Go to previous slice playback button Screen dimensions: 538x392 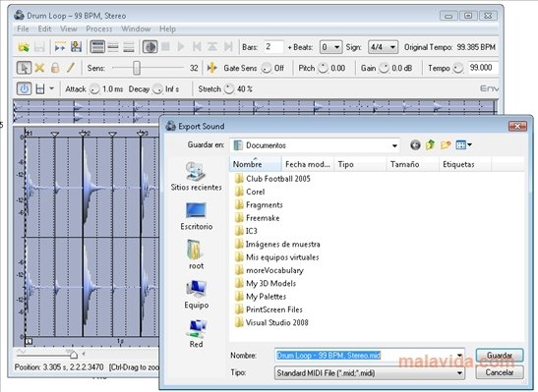coord(197,47)
